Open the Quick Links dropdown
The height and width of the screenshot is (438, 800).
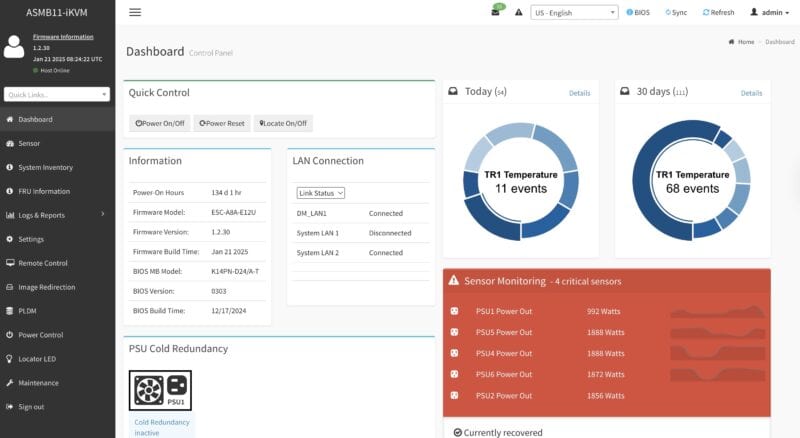point(57,94)
